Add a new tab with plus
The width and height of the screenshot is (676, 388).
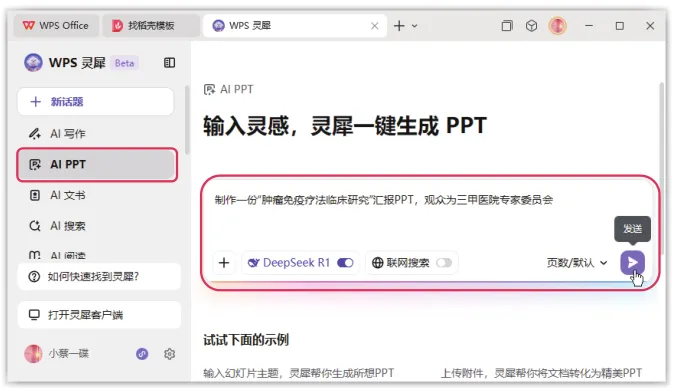[399, 26]
